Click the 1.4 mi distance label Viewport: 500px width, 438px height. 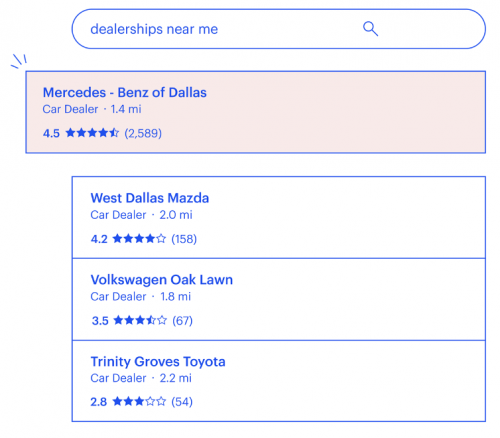pos(126,109)
